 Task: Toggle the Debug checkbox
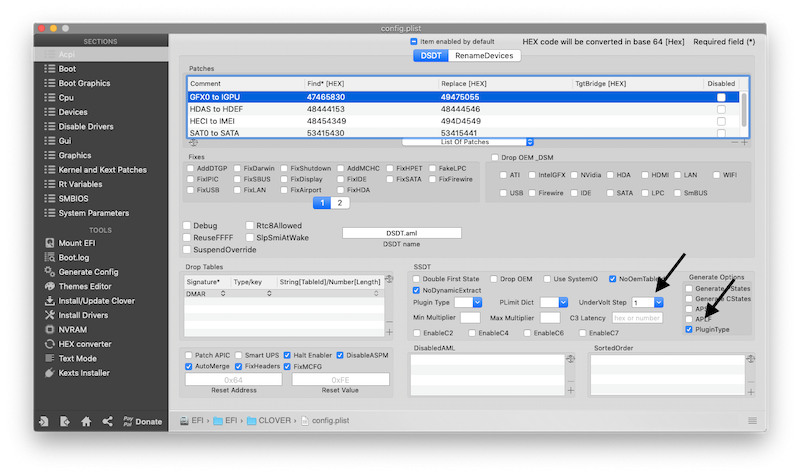[x=187, y=226]
